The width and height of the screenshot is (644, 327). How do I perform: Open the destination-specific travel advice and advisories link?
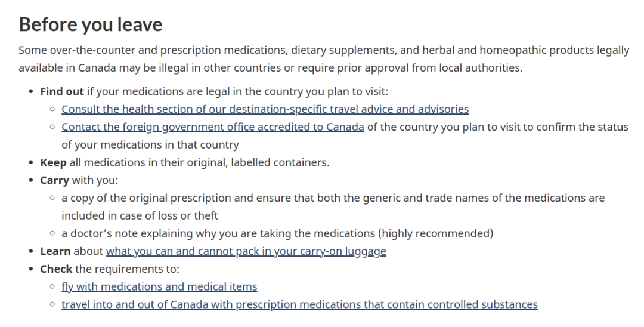(x=265, y=109)
